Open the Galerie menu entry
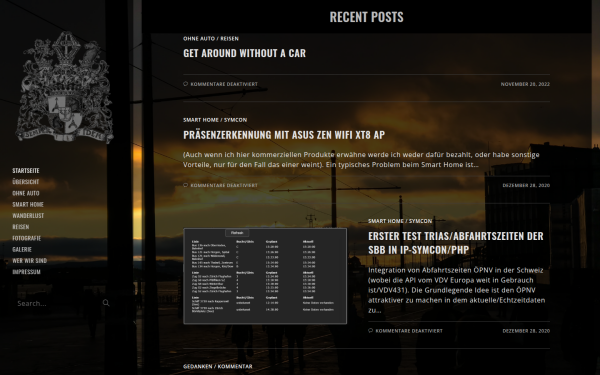 [x=22, y=249]
